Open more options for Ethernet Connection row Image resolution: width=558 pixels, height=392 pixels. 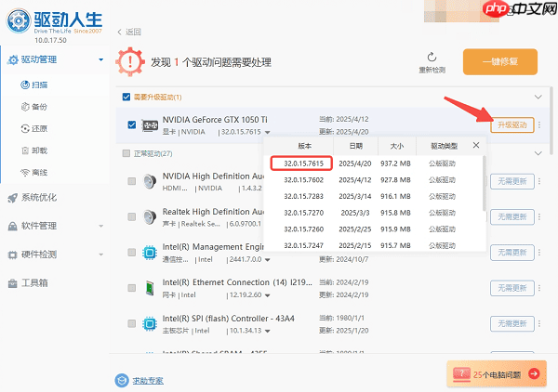539,288
